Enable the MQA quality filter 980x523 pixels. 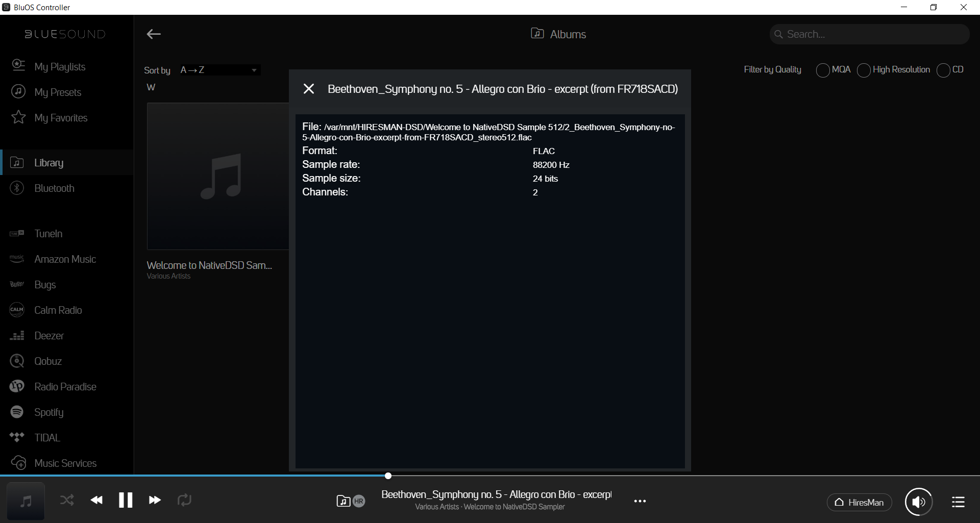[822, 70]
